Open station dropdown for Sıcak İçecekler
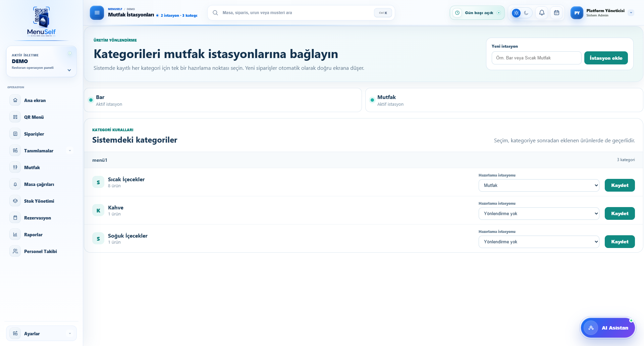Image resolution: width=644 pixels, height=346 pixels. (x=539, y=185)
